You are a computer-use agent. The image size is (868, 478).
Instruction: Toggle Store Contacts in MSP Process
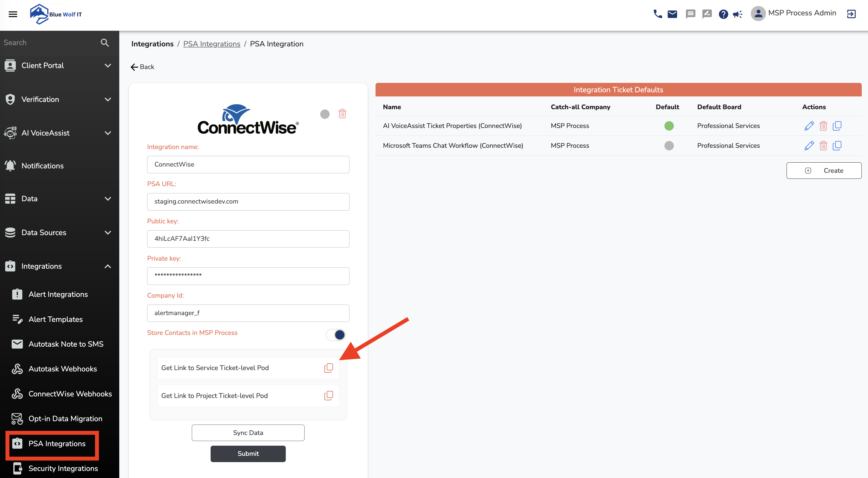point(336,335)
